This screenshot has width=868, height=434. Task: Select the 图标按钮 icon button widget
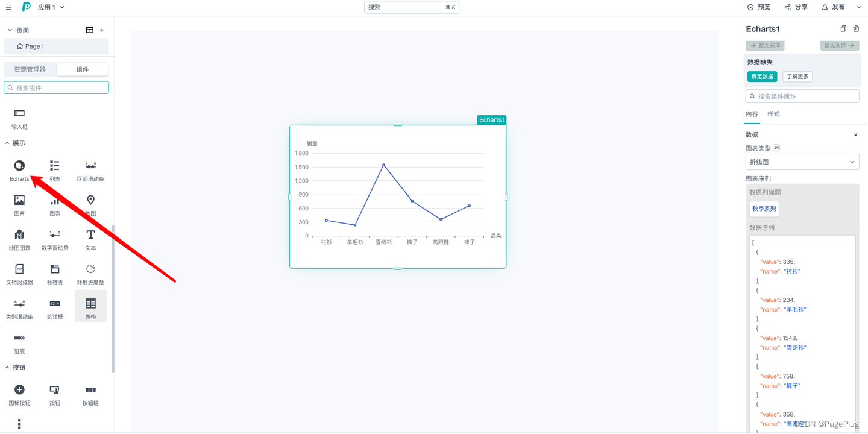tap(19, 395)
